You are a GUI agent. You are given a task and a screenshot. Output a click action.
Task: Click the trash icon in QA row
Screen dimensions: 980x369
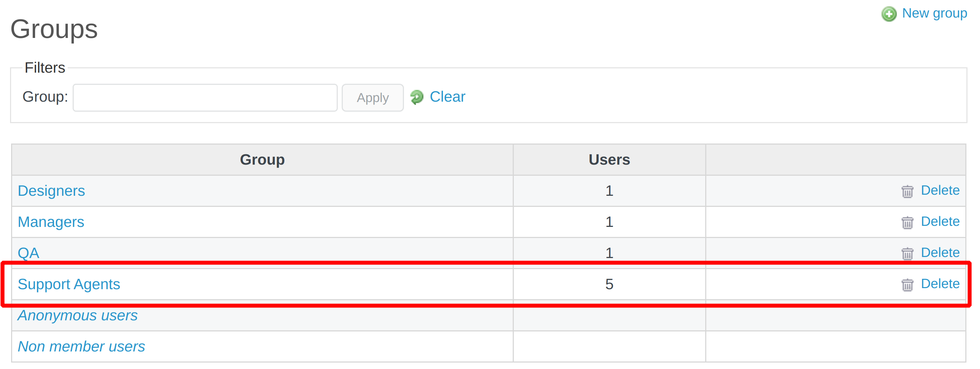907,253
